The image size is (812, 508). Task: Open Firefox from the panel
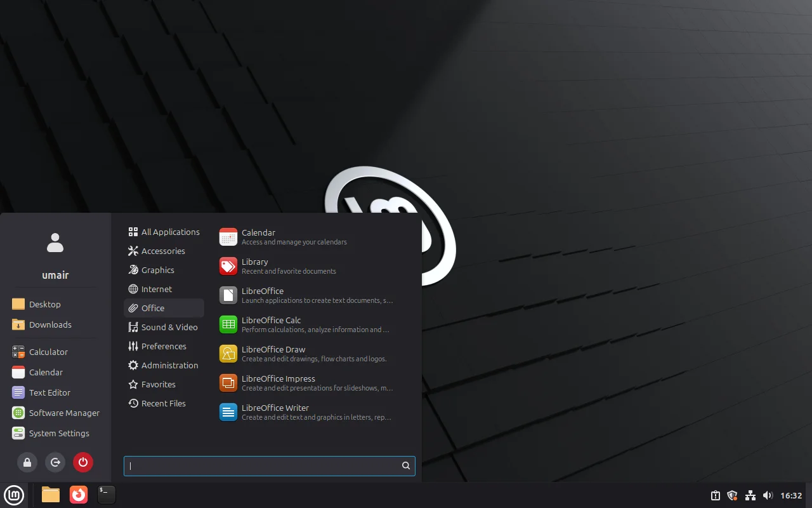pos(79,495)
